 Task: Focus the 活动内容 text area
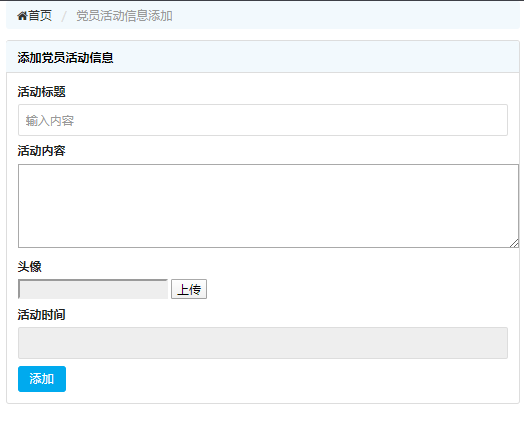(268, 206)
